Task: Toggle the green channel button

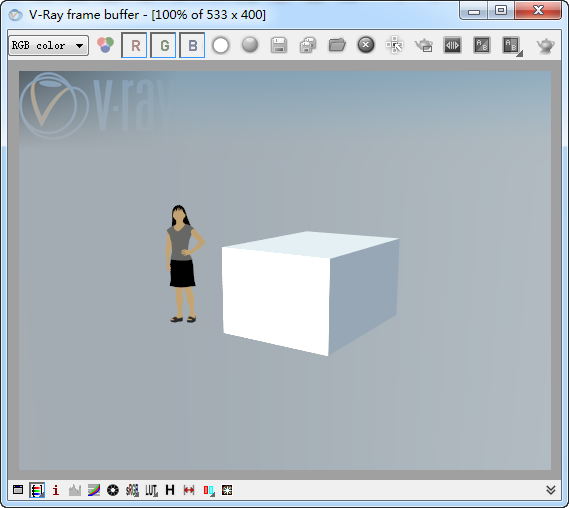Action: (x=163, y=45)
